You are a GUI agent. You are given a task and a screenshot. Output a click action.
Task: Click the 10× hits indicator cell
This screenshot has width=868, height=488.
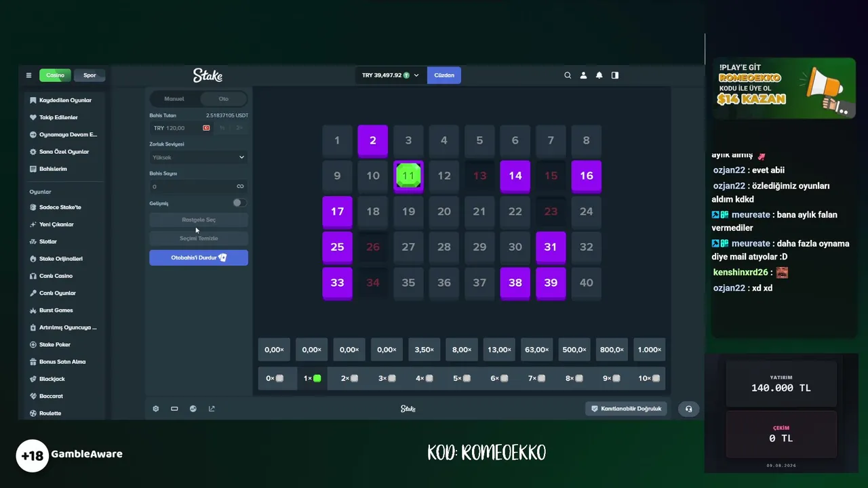tap(649, 378)
